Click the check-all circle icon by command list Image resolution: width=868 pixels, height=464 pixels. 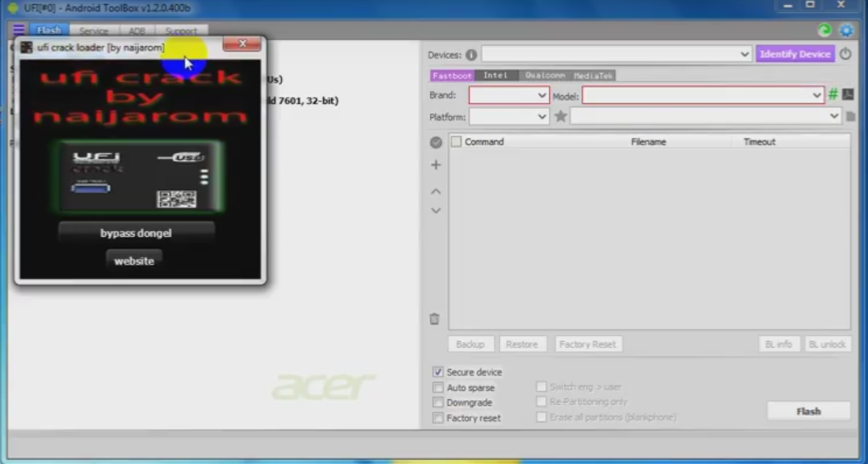point(436,143)
